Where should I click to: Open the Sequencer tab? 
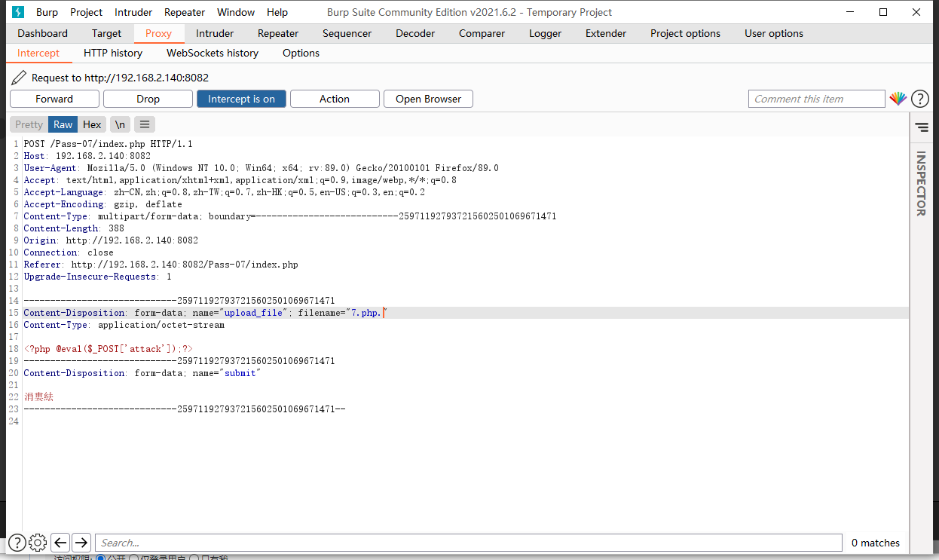coord(347,33)
